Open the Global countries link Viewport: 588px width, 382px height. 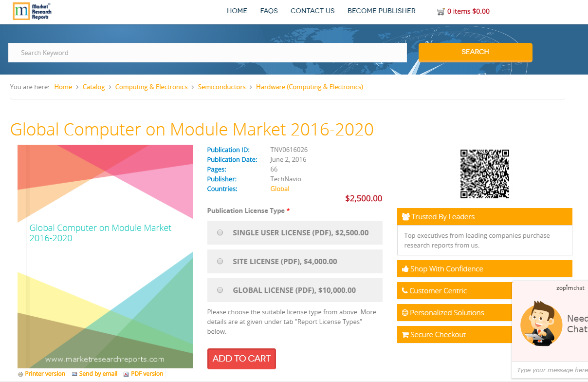click(280, 189)
